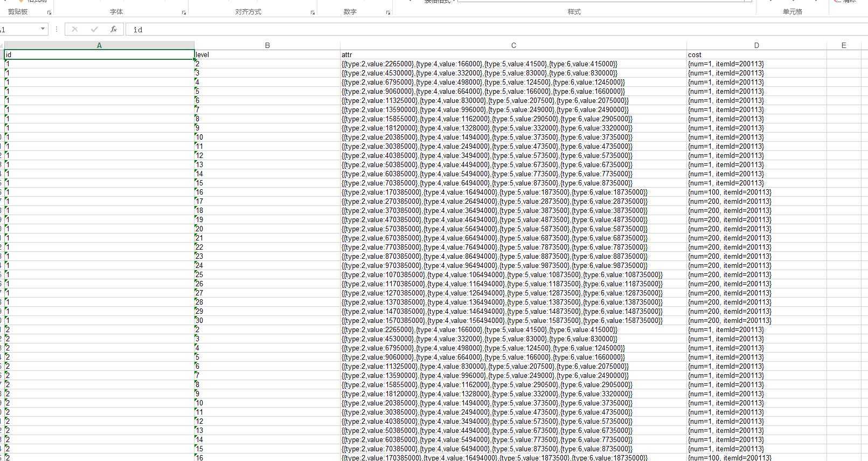The image size is (868, 461).
Task: Select the id cell in the level 28 row
Action: [x=99, y=302]
